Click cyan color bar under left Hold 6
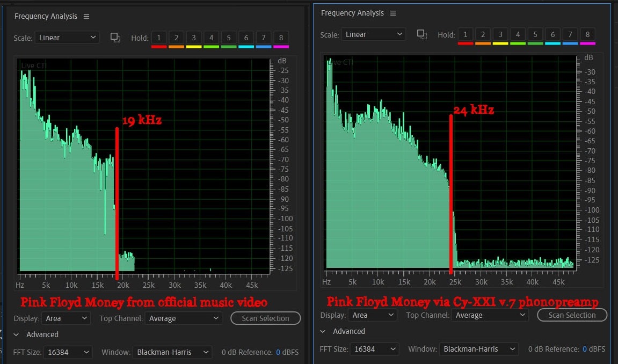This screenshot has width=618, height=364. (246, 47)
